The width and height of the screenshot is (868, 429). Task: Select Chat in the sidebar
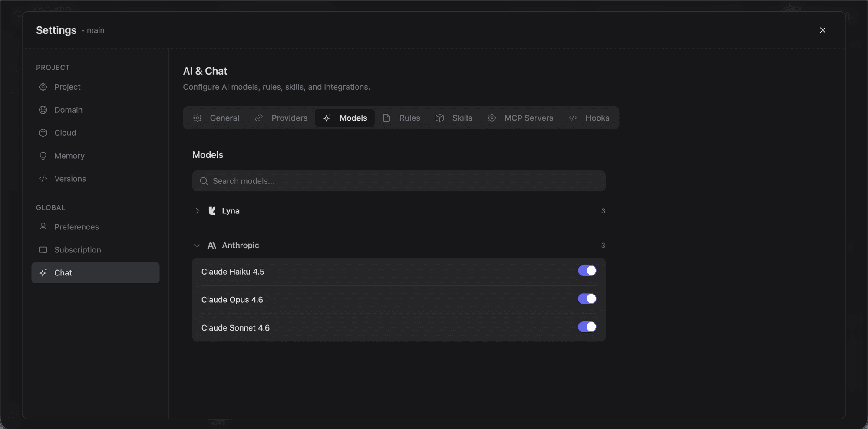coord(96,273)
